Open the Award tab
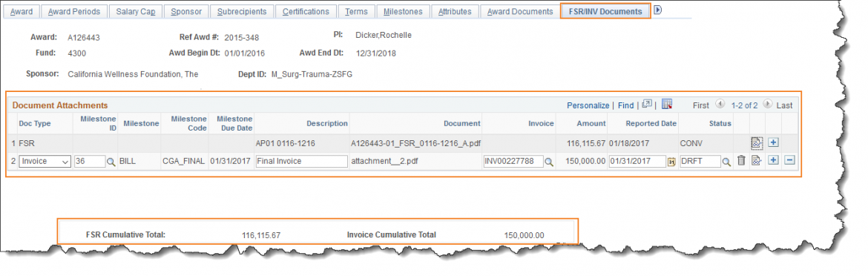The image size is (868, 276). 22,11
